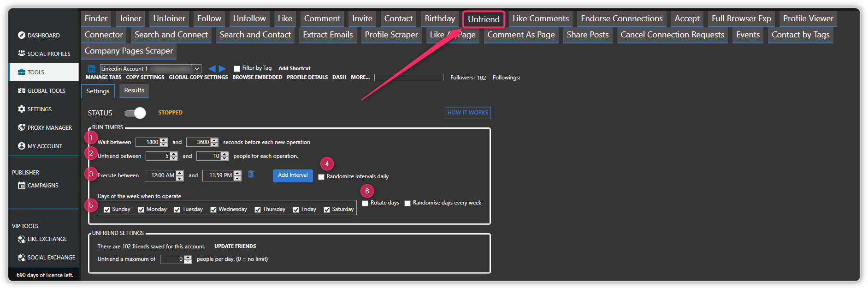Open the Profile Scraper tab
Viewport: 868px width, 289px height.
391,35
